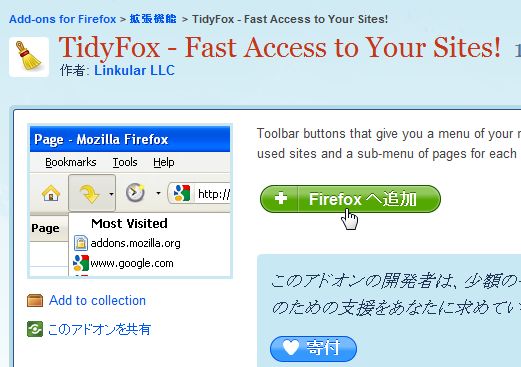Viewport: 521px width, 367px height.
Task: Click the Google favicon in URL bar
Action: tap(182, 193)
